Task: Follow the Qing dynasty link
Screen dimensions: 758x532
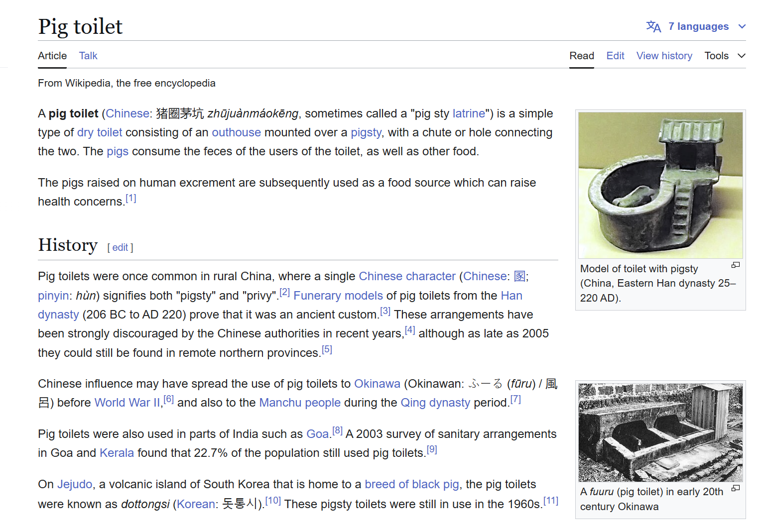Action: click(x=435, y=403)
